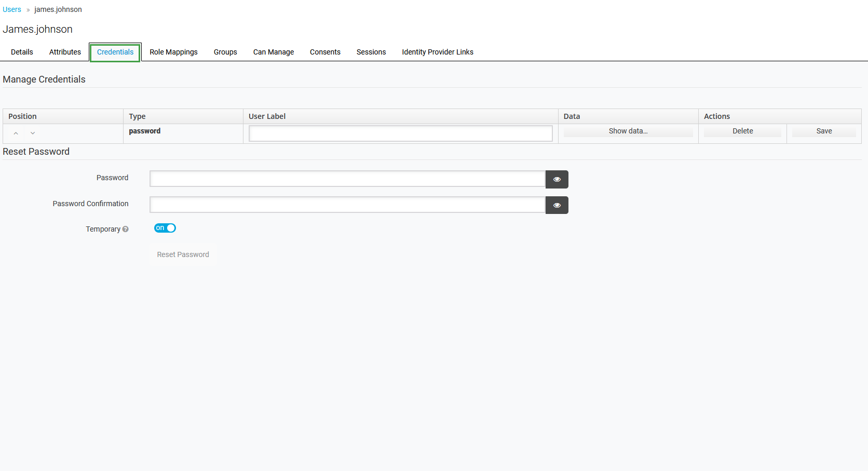The width and height of the screenshot is (868, 471).
Task: Move password credential down with arrow
Action: [x=33, y=133]
